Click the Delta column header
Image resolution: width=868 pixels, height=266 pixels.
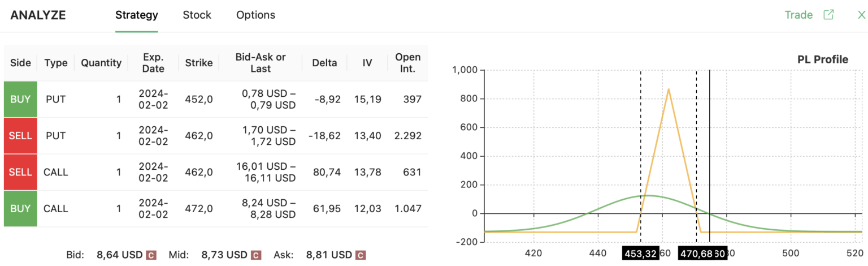[x=324, y=63]
